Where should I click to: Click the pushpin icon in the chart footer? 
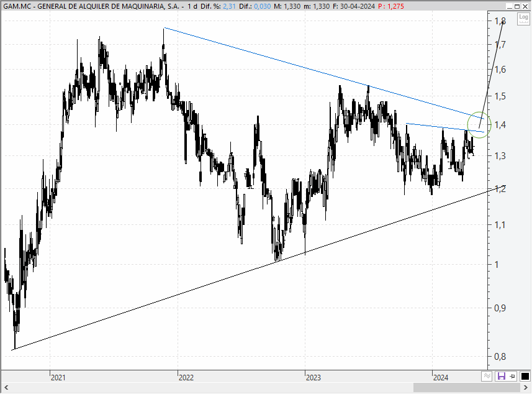[x=513, y=377]
